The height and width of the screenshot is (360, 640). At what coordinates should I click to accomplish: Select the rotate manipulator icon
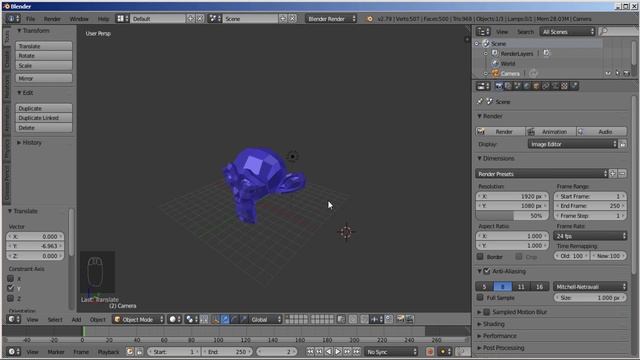tap(234, 320)
